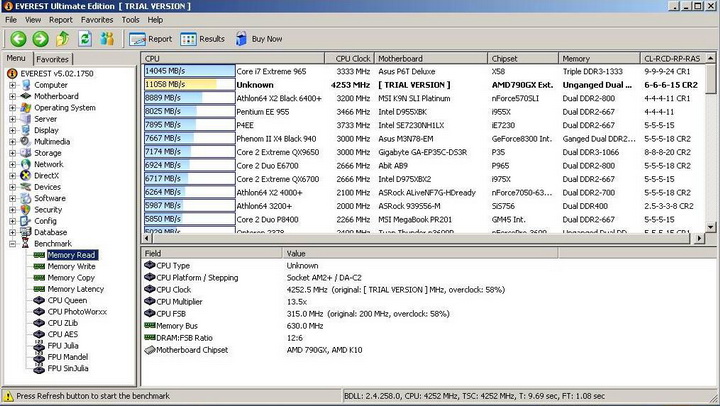Click the green Forward arrow icon
This screenshot has width=720, height=406.
coord(40,39)
